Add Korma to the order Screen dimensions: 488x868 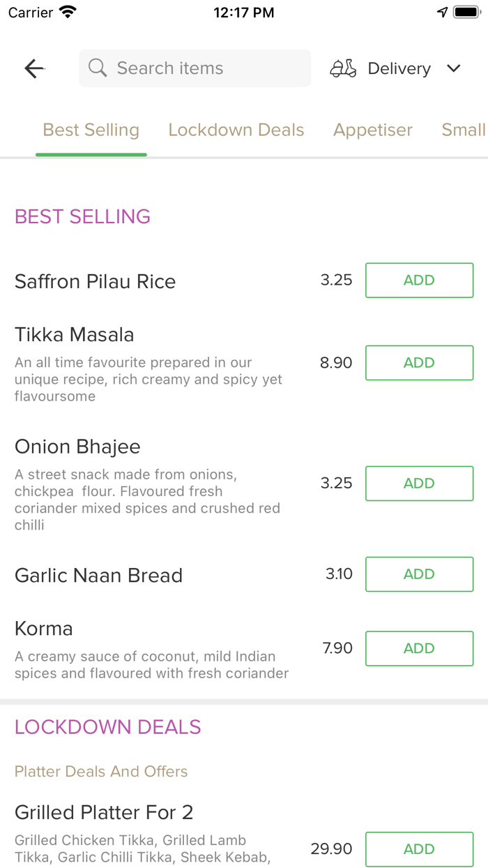(x=419, y=648)
